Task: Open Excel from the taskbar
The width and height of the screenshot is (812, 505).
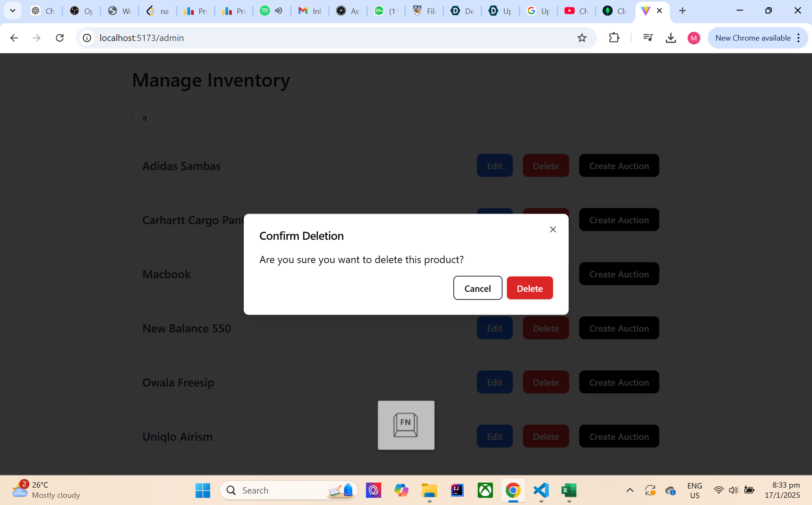Action: click(569, 490)
